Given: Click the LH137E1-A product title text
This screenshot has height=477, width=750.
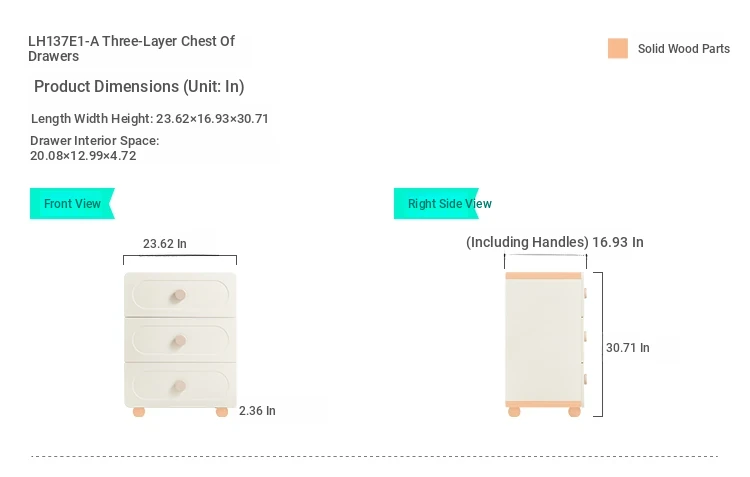Looking at the screenshot, I should (x=131, y=48).
